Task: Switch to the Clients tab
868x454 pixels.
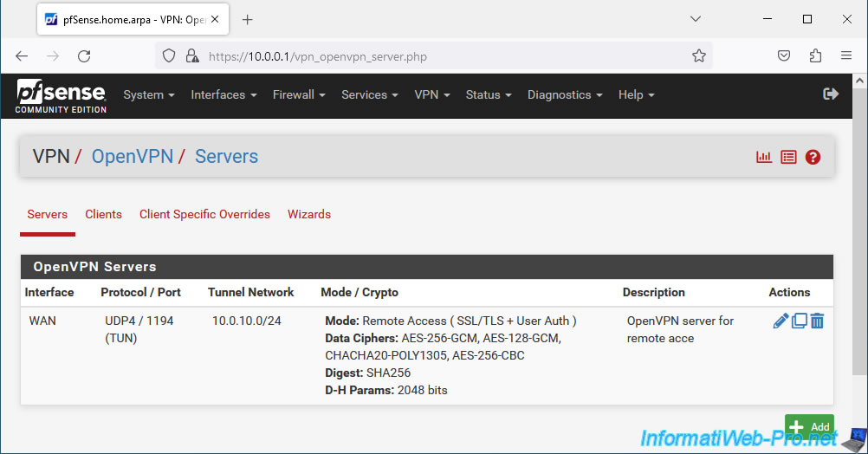Action: 103,214
